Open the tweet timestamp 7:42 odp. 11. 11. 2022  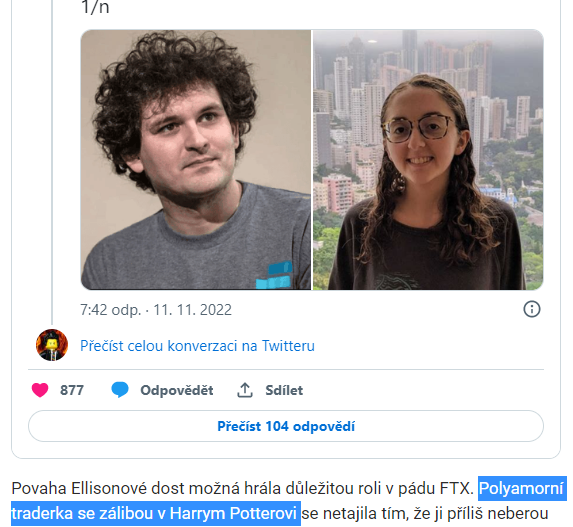click(156, 310)
